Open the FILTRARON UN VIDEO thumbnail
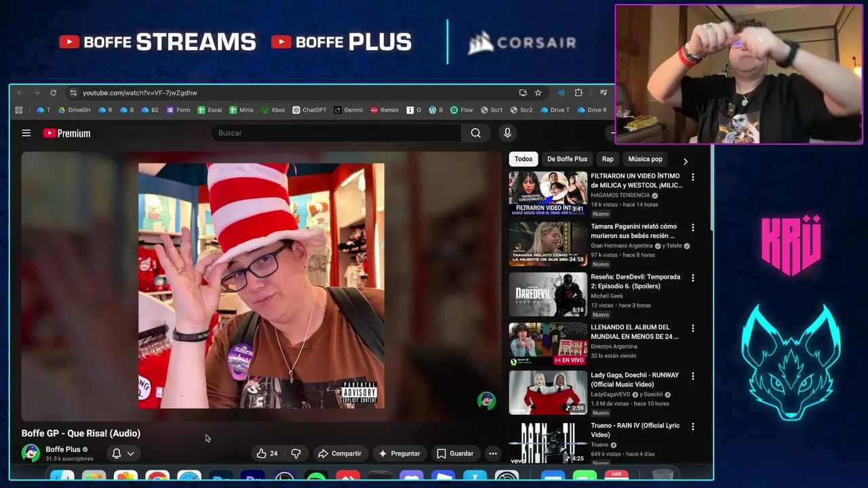This screenshot has width=868, height=488. [548, 193]
